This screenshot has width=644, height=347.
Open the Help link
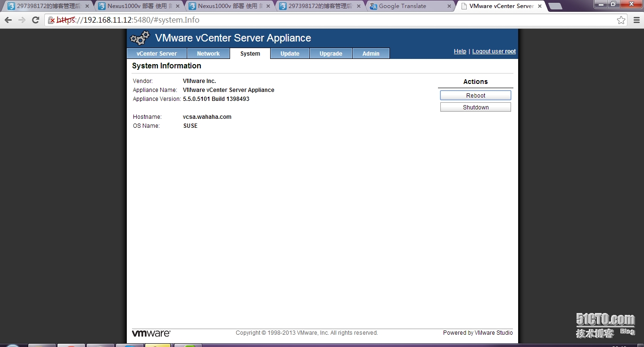(x=460, y=51)
